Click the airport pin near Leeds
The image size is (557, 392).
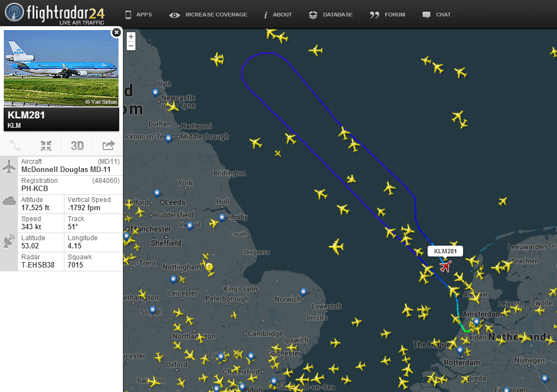tap(157, 193)
